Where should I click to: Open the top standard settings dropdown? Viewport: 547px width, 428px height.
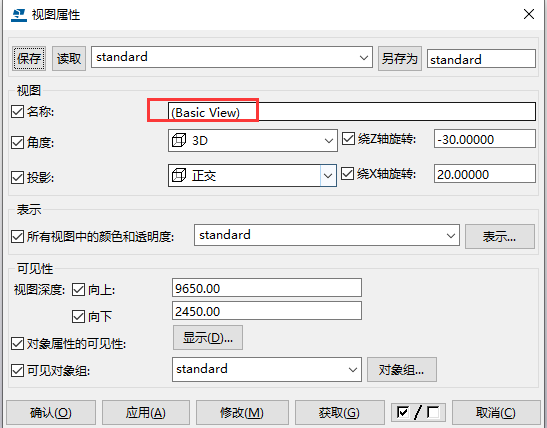(x=232, y=57)
